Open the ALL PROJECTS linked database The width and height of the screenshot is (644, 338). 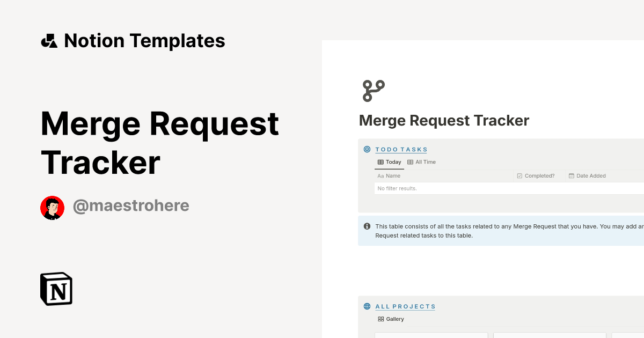406,306
